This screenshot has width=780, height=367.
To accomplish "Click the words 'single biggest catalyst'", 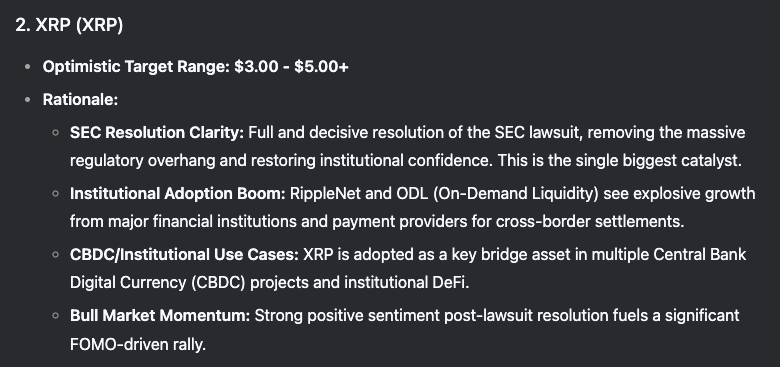I will point(657,161).
